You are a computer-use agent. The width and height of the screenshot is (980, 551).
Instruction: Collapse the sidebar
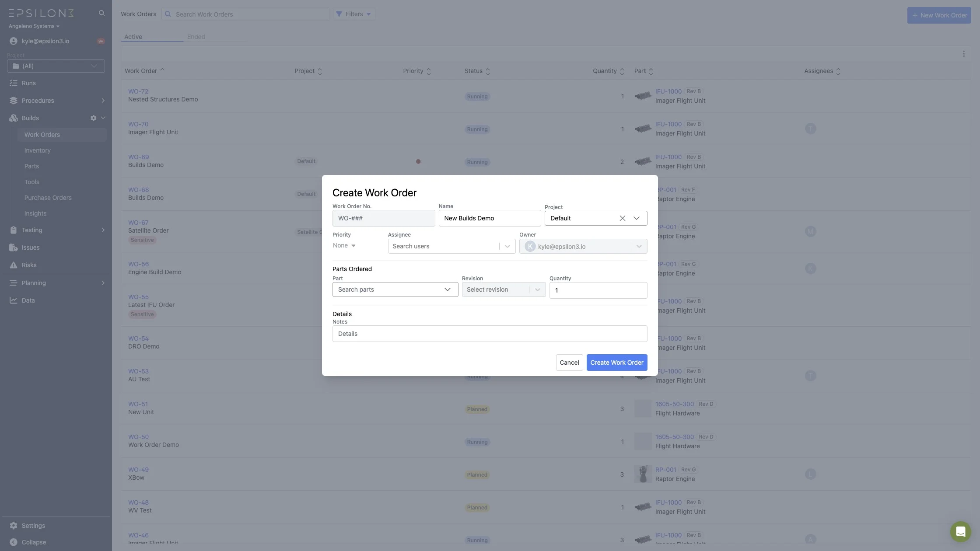34,542
